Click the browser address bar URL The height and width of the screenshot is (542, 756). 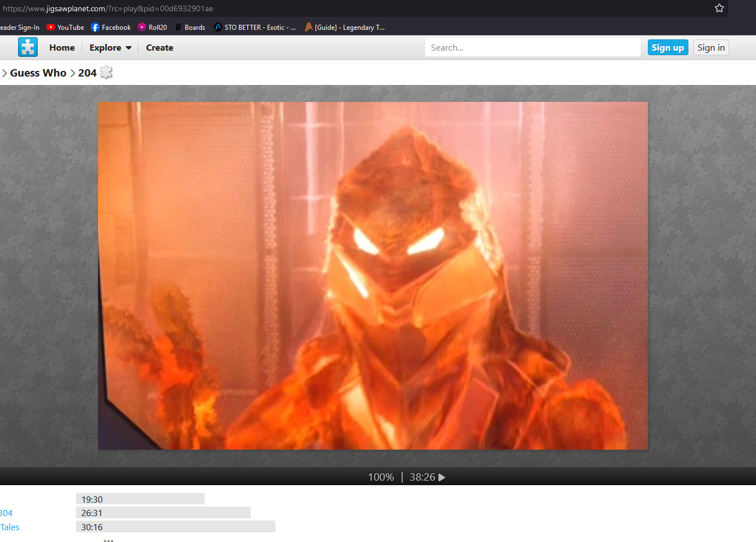click(108, 8)
